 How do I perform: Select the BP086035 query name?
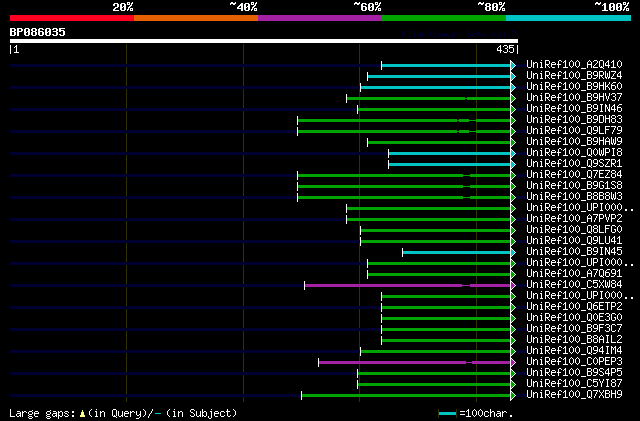[x=38, y=32]
